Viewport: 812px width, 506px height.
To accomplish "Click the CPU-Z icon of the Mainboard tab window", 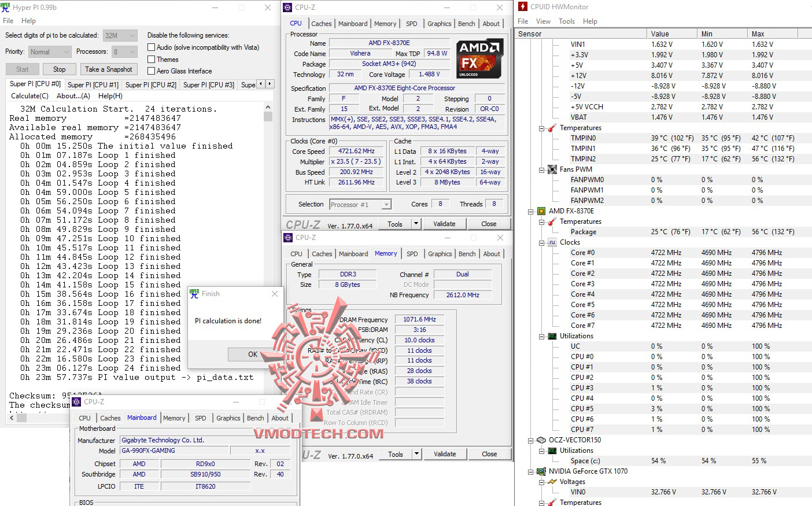I will point(76,401).
